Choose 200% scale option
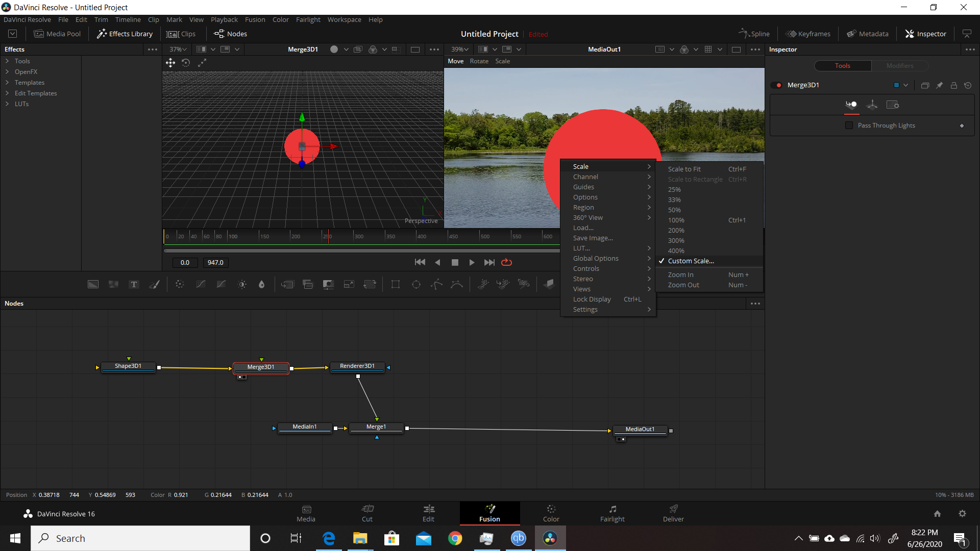This screenshot has width=980, height=551. 709,231
